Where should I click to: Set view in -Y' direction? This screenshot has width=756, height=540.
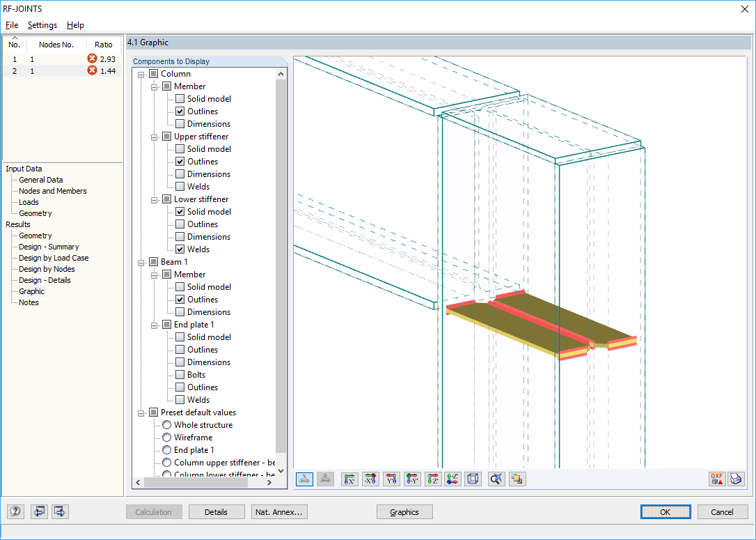coord(411,479)
